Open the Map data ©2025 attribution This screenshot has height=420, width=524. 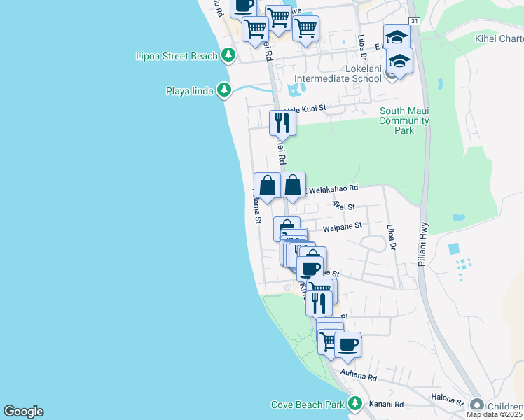(495, 414)
